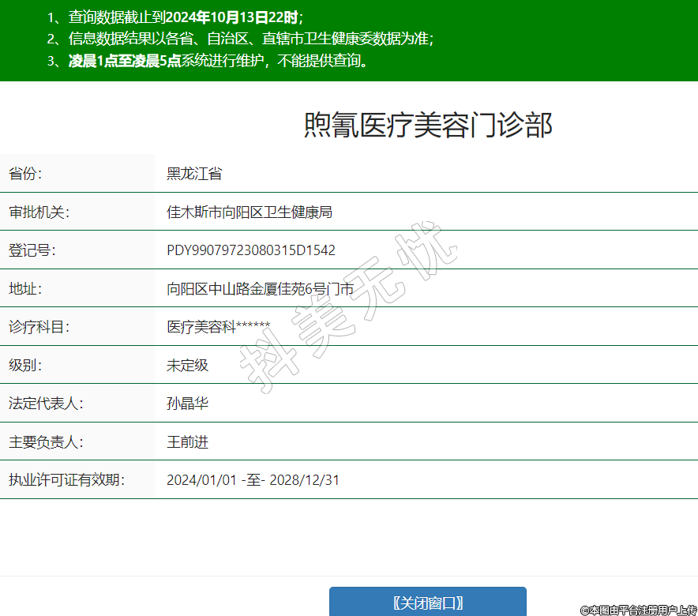Click the 审批机关 field label
The height and width of the screenshot is (616, 698).
pos(39,212)
